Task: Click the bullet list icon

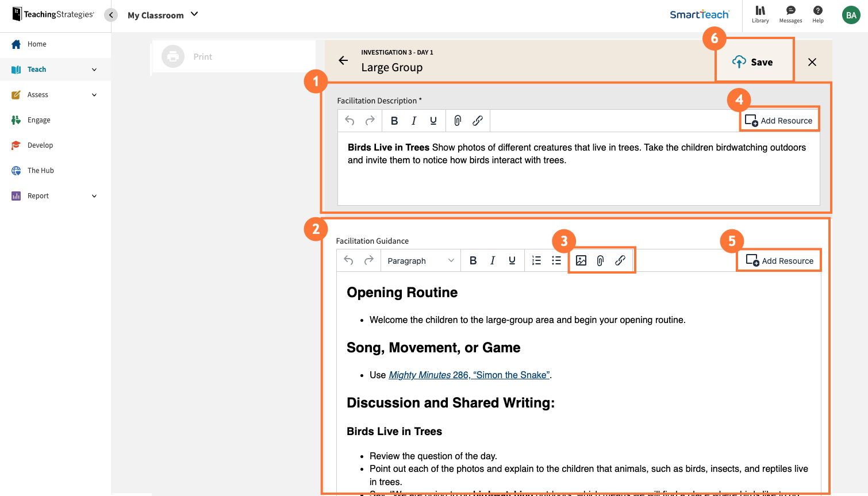Action: click(x=556, y=260)
